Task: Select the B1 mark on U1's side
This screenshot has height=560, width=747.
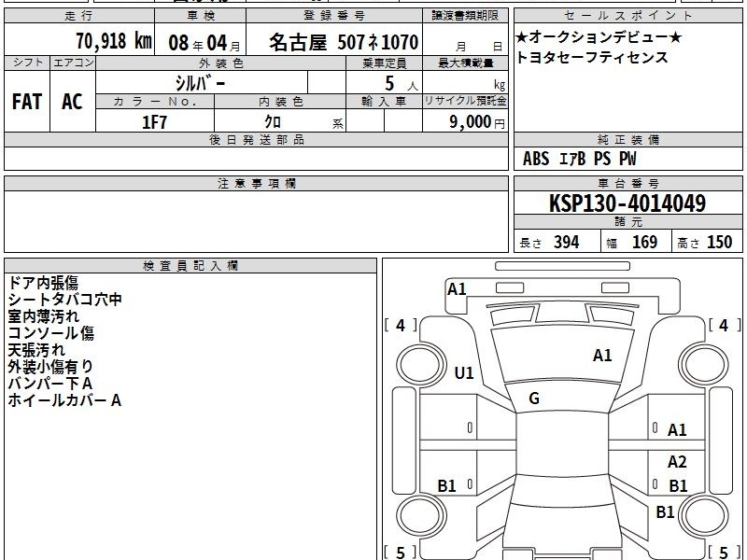Action: click(447, 485)
